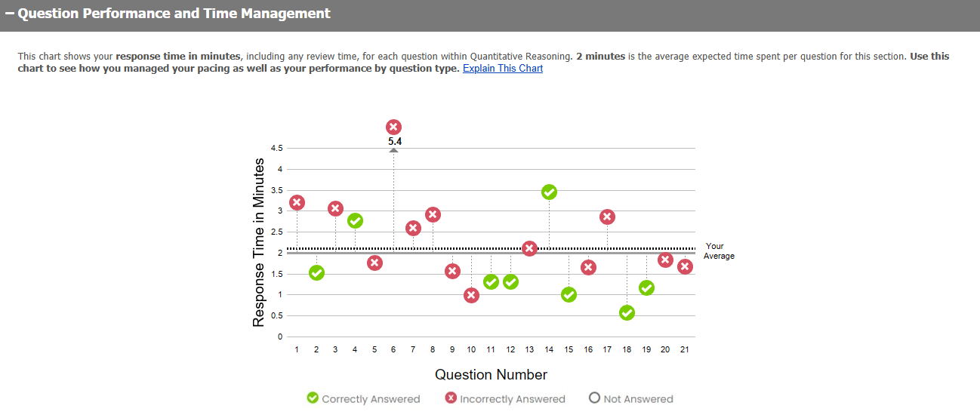
Task: Select the incorrect marker for question 13
Action: [529, 248]
